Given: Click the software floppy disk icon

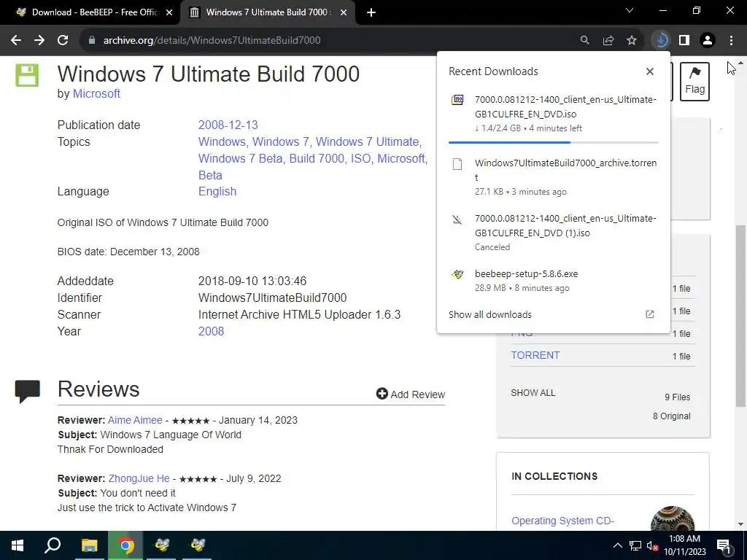Looking at the screenshot, I should [x=27, y=76].
